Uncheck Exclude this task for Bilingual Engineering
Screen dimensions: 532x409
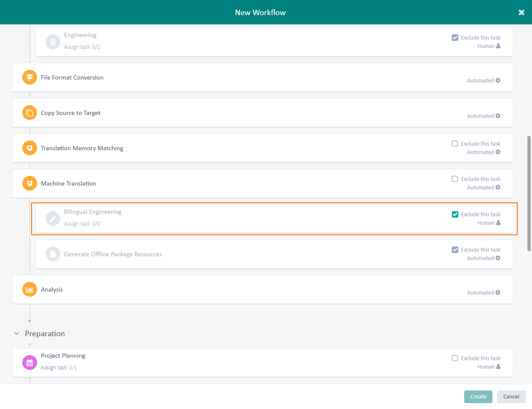455,214
